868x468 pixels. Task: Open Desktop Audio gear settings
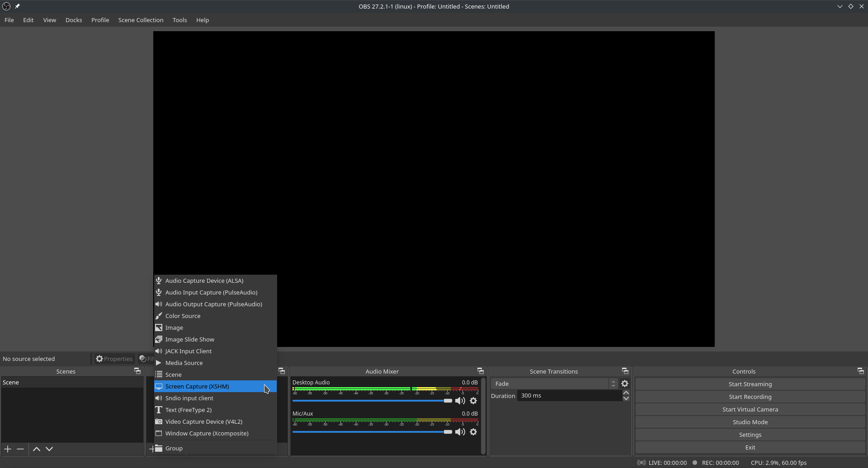[473, 401]
